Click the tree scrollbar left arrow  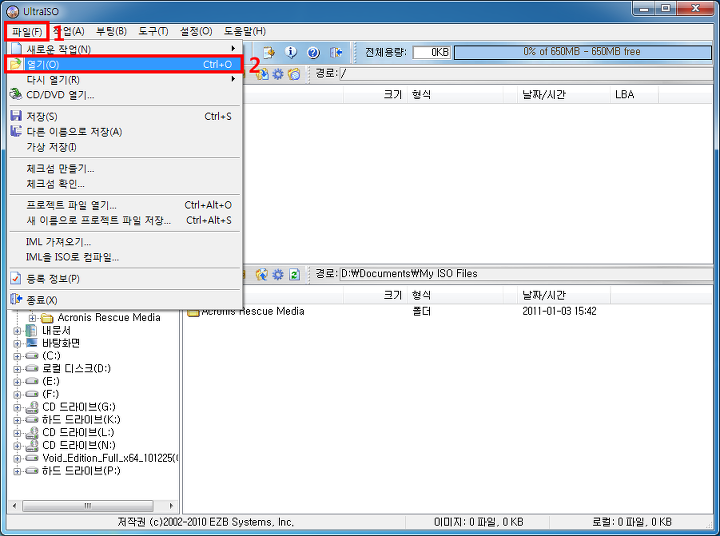tap(14, 506)
